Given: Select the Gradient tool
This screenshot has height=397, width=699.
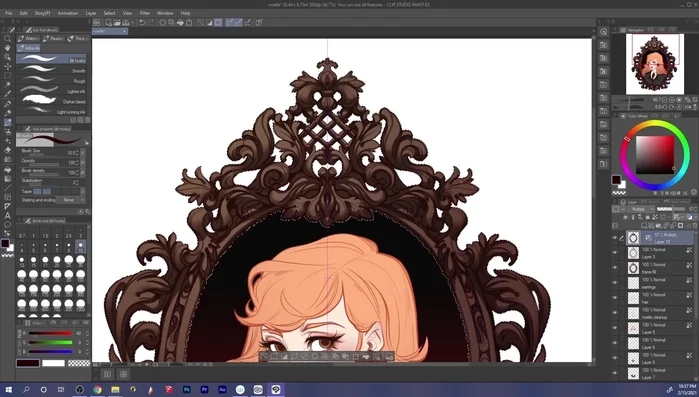Looking at the screenshot, I should (8, 178).
